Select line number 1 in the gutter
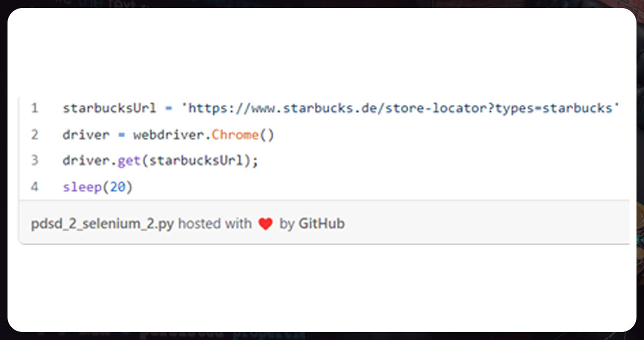Viewport: 644px width, 340px height. click(34, 108)
